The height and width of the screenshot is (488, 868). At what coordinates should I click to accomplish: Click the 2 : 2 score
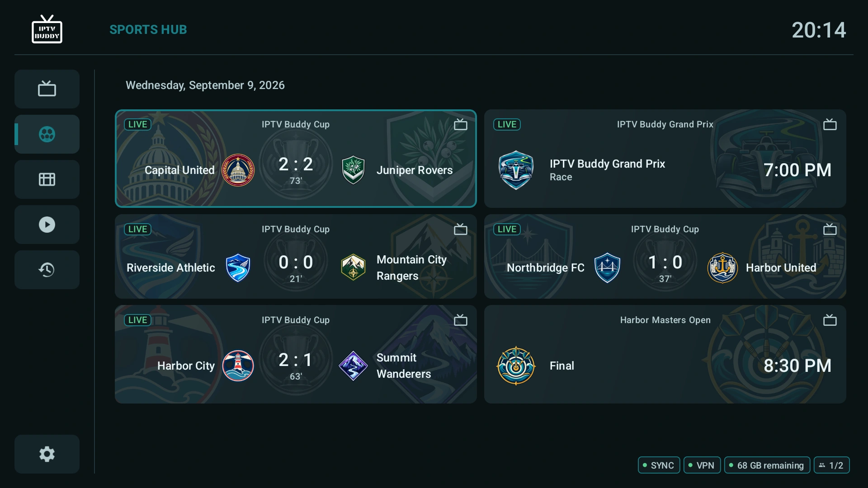tap(296, 164)
